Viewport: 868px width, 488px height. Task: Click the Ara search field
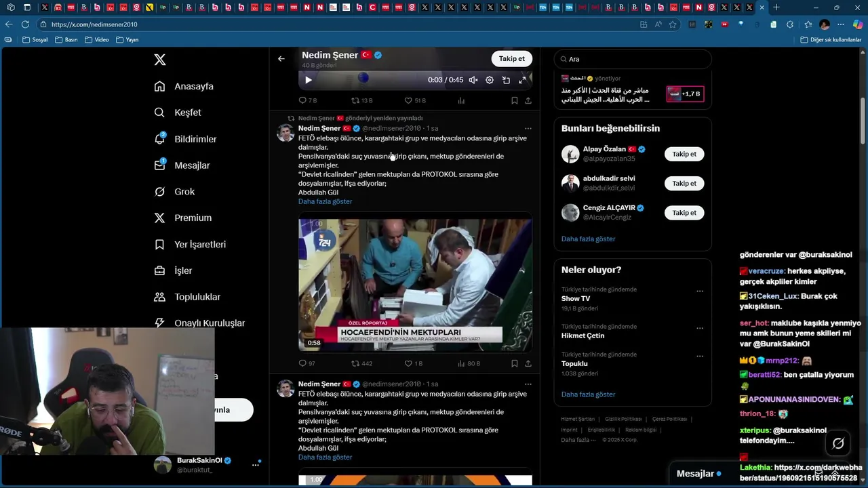coord(633,59)
